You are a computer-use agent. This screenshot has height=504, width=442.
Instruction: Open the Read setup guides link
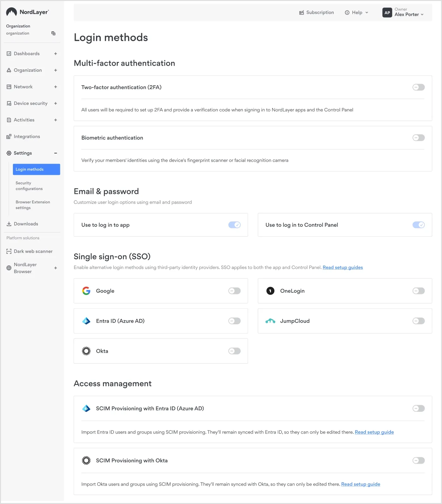coord(343,267)
